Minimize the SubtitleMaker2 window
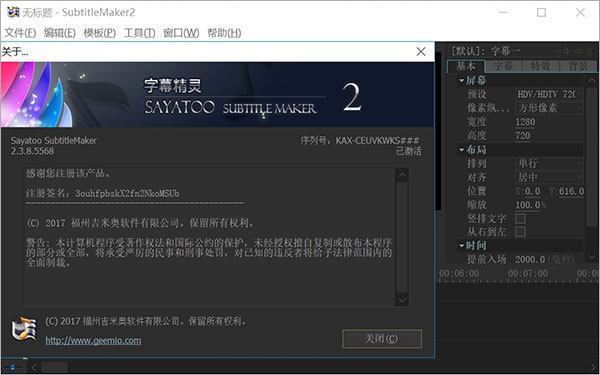Viewport: 600px width, 375px height. (504, 13)
